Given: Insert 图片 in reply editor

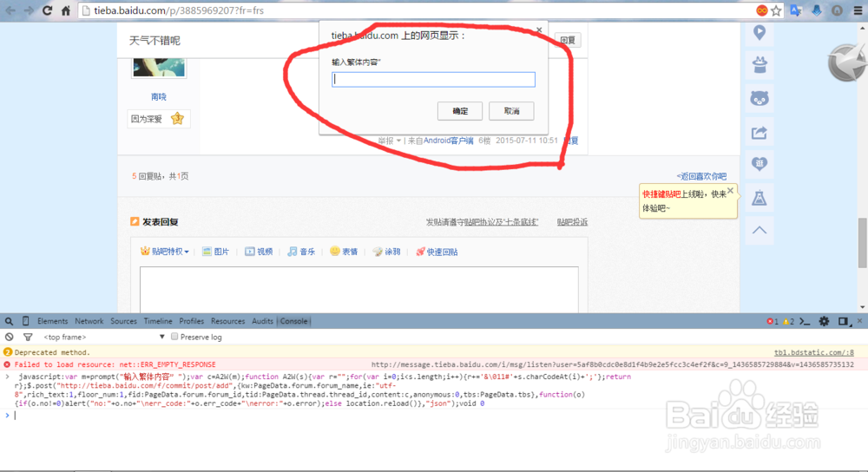Looking at the screenshot, I should point(216,252).
